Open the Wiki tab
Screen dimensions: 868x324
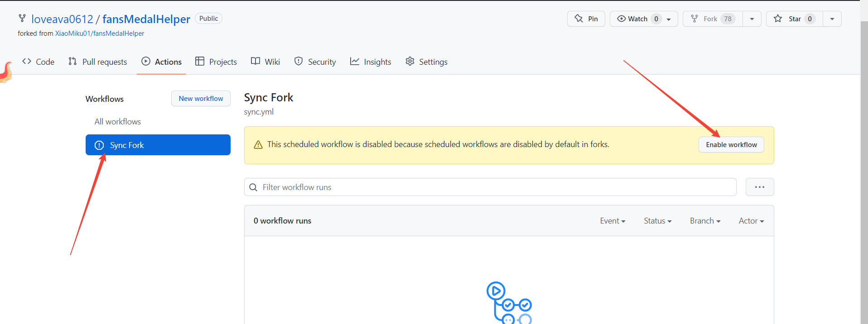point(265,62)
